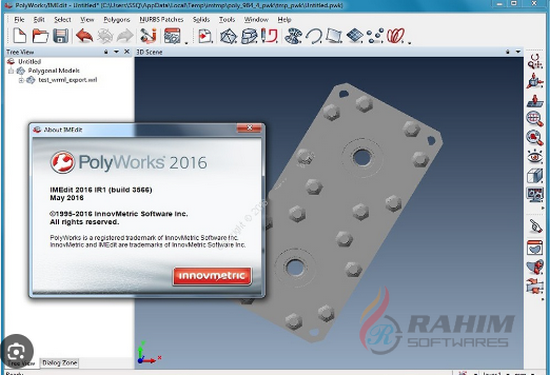This screenshot has height=375, width=550.
Task: Open the Polygons menu
Action: pos(117,20)
